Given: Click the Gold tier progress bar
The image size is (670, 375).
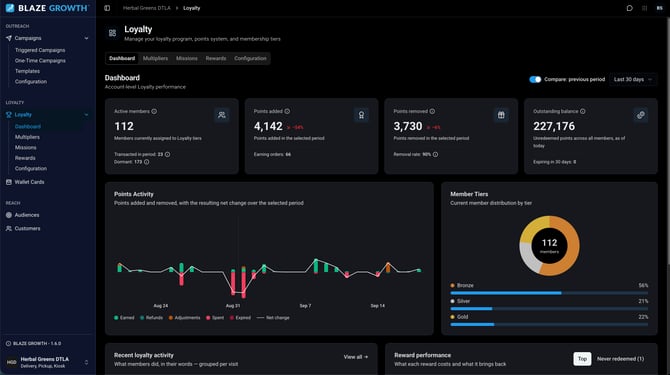Looking at the screenshot, I should coord(549,325).
